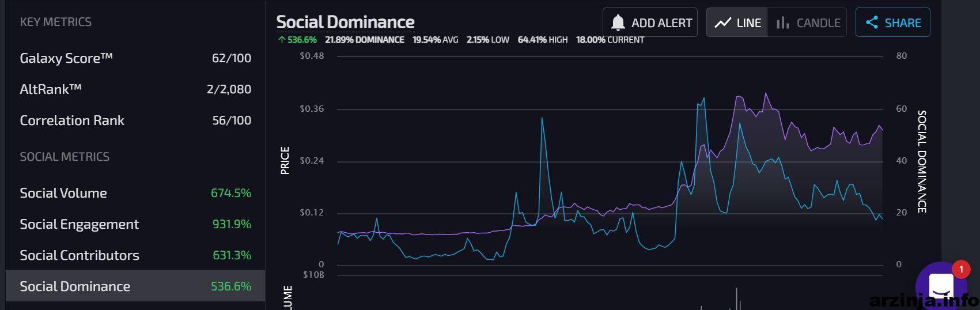The image size is (980, 310).
Task: Switch chart to LINE view
Action: click(737, 22)
